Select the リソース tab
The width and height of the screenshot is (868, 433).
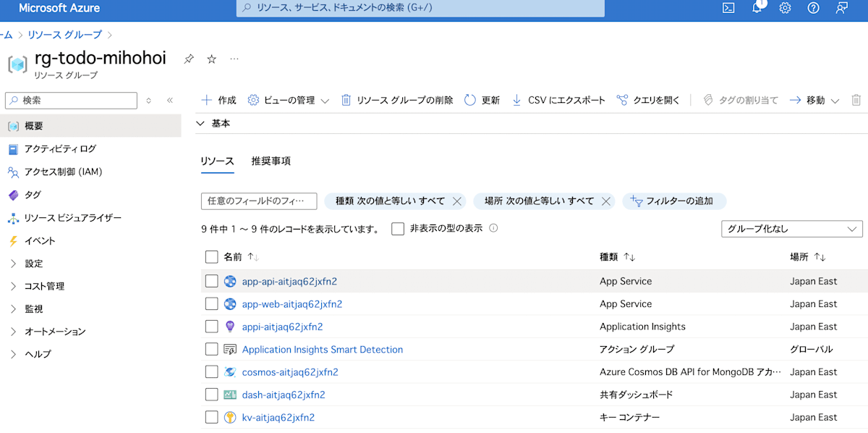pyautogui.click(x=218, y=161)
